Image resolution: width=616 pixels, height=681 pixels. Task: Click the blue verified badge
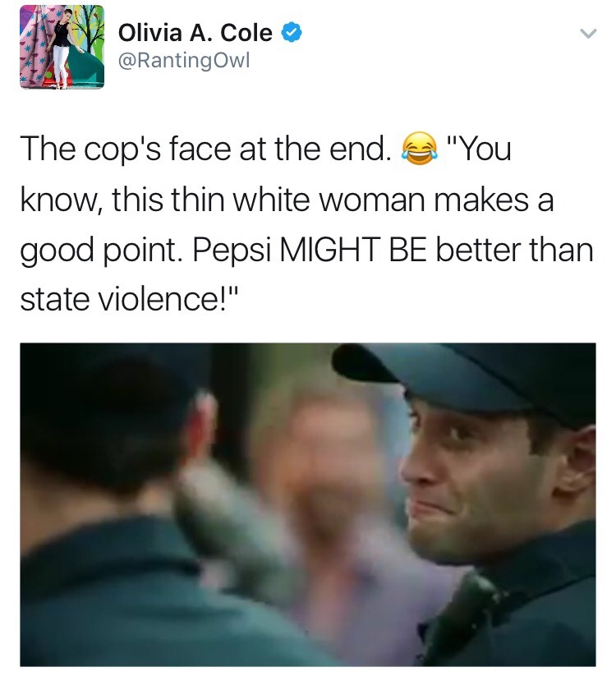pos(292,33)
